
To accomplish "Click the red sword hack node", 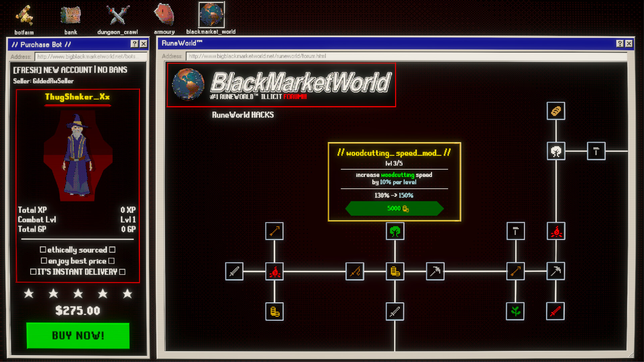I will tap(555, 311).
